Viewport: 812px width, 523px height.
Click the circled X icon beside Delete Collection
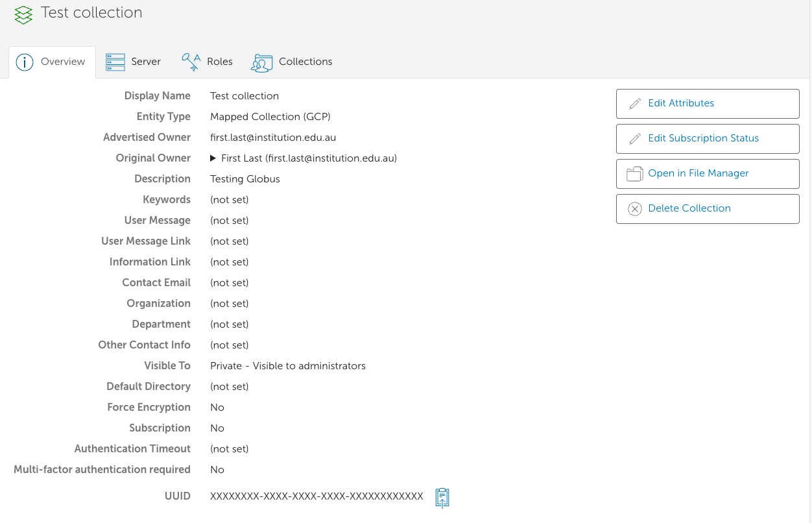click(635, 209)
